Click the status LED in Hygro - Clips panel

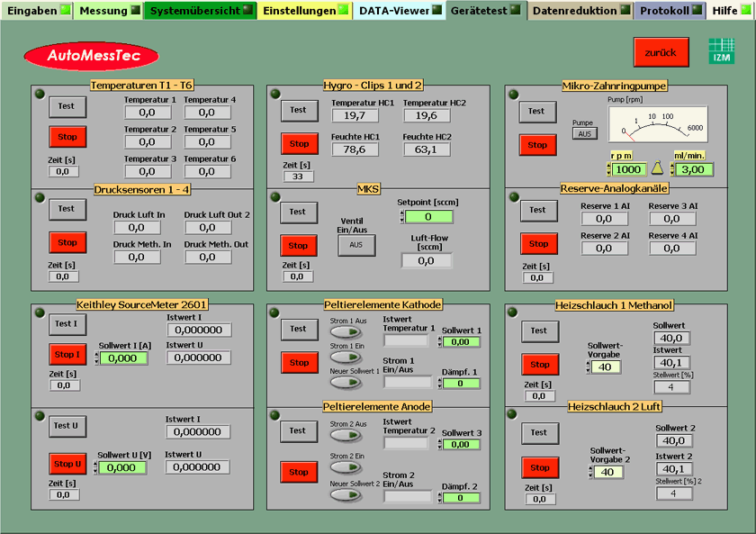tap(275, 94)
